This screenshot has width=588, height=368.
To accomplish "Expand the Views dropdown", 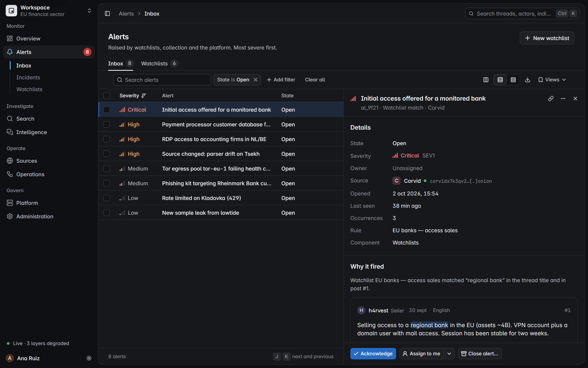I will click(x=552, y=80).
